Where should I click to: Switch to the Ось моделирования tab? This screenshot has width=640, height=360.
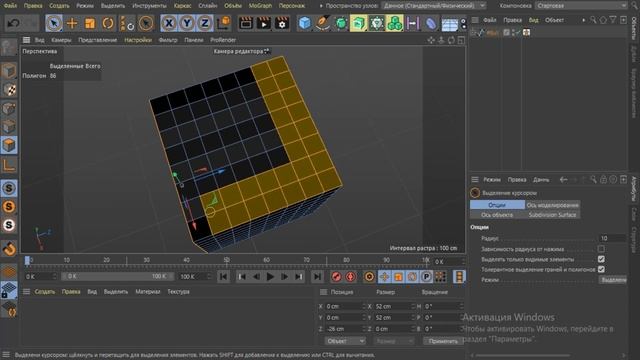pyautogui.click(x=552, y=205)
